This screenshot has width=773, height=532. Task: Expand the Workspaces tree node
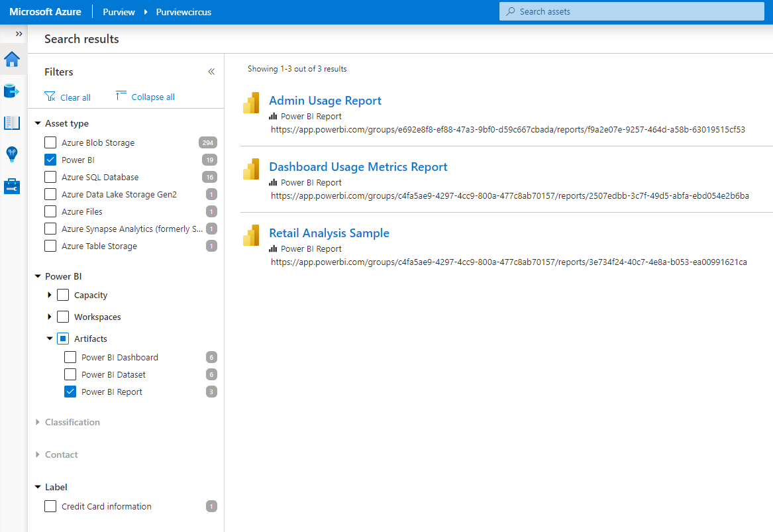(50, 317)
